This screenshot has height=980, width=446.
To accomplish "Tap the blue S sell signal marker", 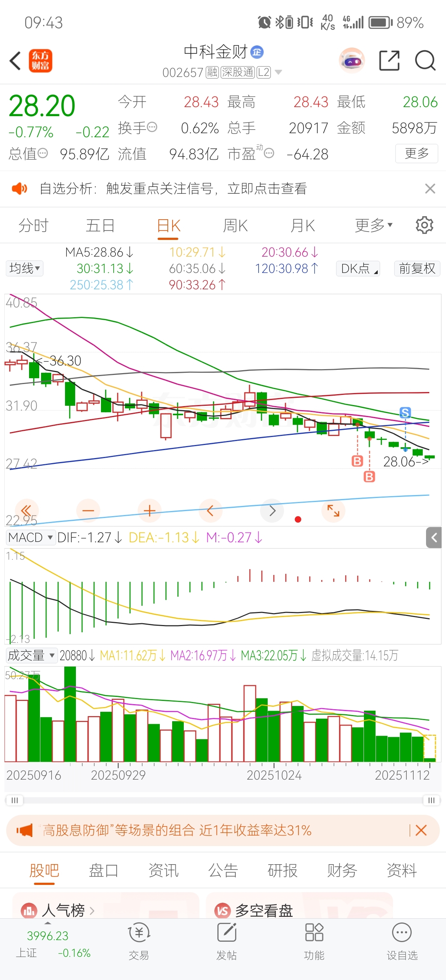I will click(405, 412).
